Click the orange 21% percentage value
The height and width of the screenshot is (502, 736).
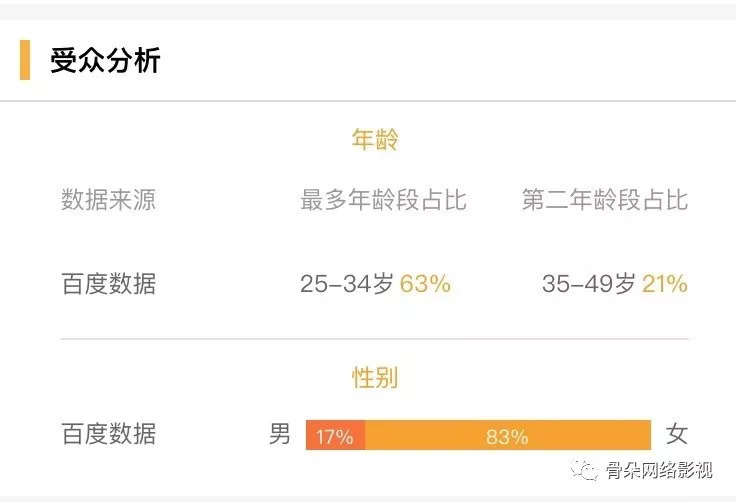(x=665, y=284)
